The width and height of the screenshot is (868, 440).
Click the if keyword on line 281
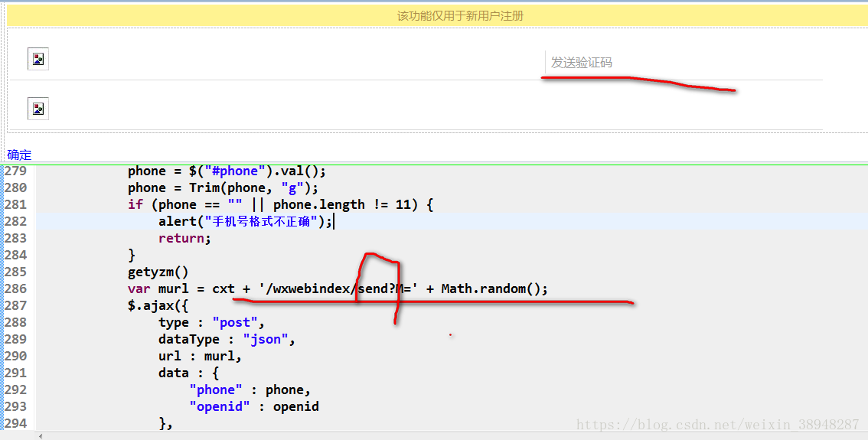(x=135, y=205)
